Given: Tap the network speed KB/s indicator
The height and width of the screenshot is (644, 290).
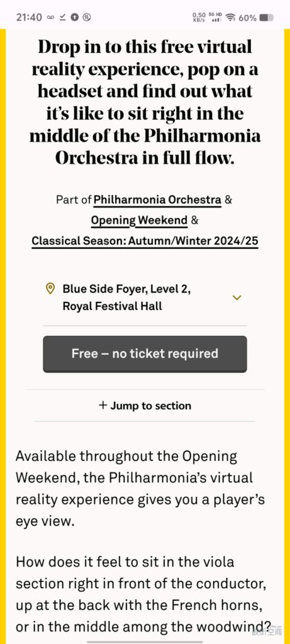Looking at the screenshot, I should pos(198,17).
